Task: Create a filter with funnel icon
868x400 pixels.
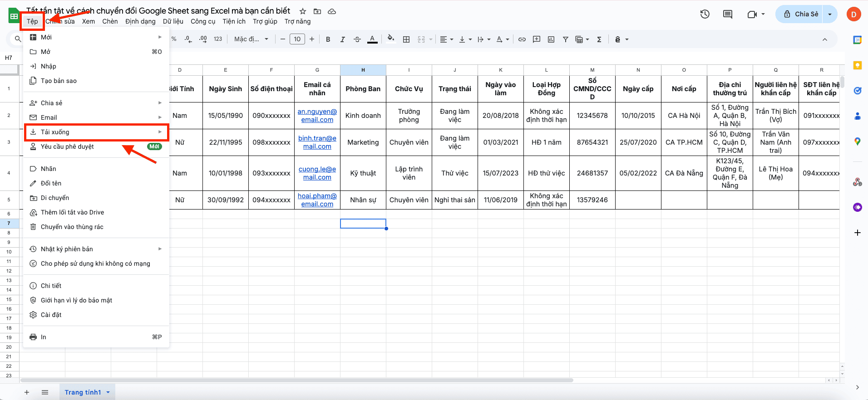Action: point(565,39)
